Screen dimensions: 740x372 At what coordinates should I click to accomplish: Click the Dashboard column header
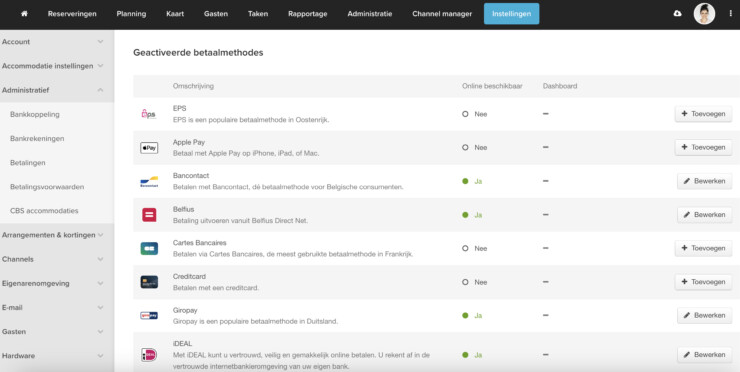point(560,86)
